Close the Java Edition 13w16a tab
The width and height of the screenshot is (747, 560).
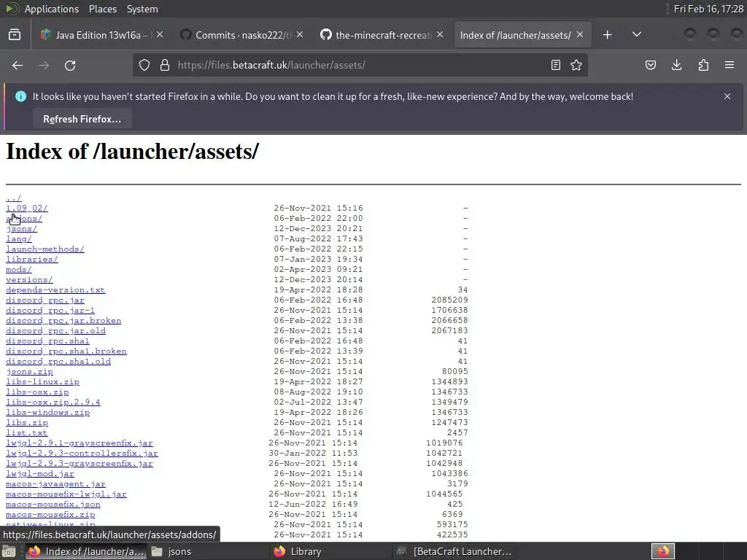160,34
